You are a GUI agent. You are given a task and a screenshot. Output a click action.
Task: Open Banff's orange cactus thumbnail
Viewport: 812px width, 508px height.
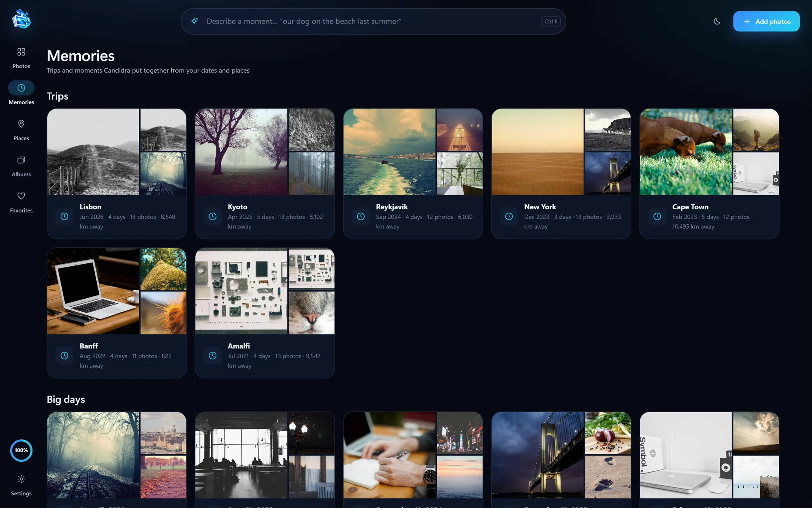tap(163, 313)
